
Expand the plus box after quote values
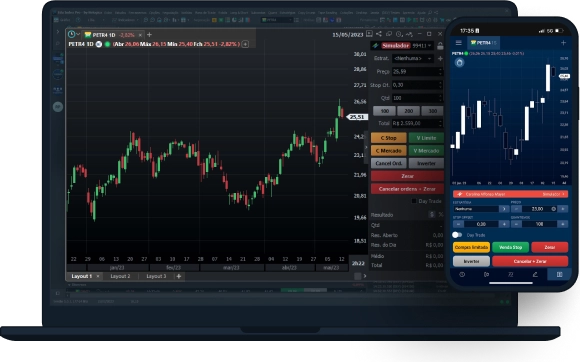(x=245, y=44)
